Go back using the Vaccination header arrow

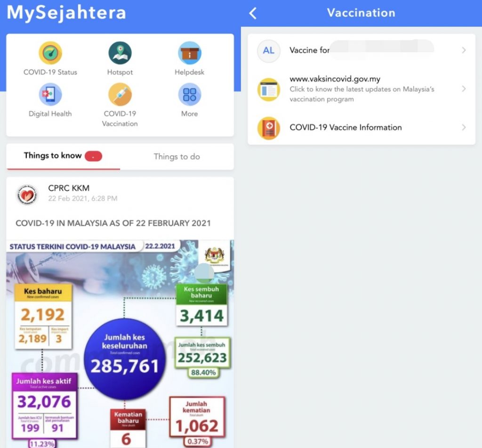point(253,13)
